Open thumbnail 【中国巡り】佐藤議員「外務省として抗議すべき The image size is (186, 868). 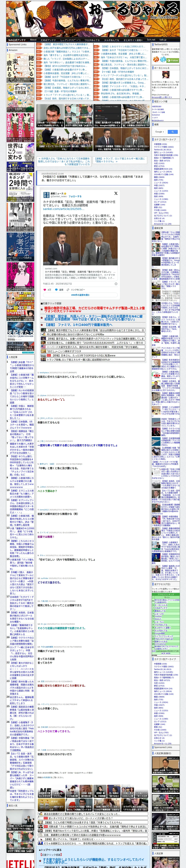click(x=121, y=139)
